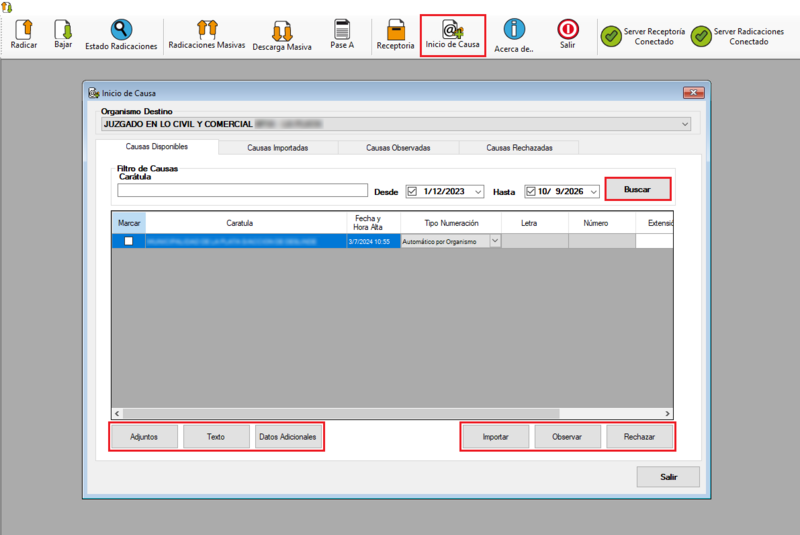Open the Causas Observadas tab
The image size is (800, 535).
(x=398, y=148)
